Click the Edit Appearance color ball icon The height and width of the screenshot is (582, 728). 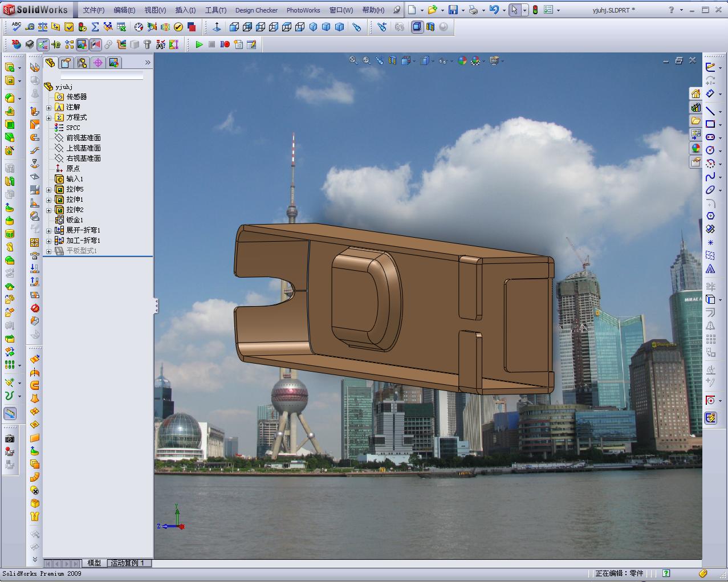pos(462,60)
